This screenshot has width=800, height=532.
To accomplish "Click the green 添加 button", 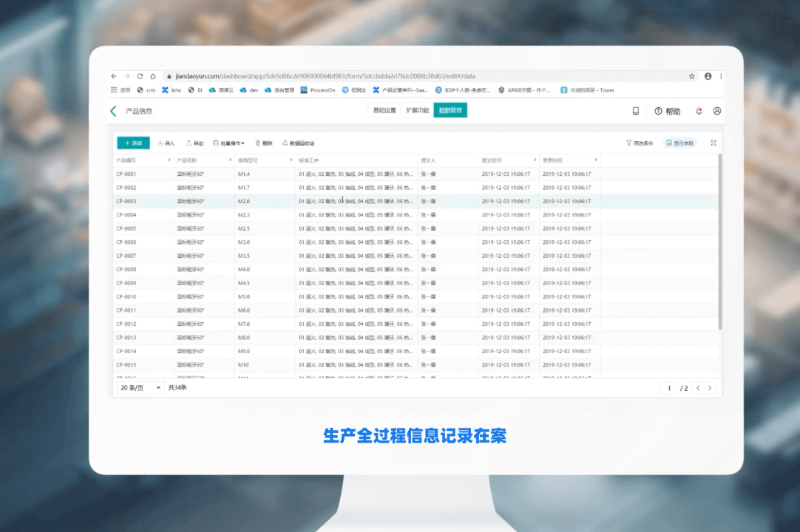I will (x=133, y=143).
